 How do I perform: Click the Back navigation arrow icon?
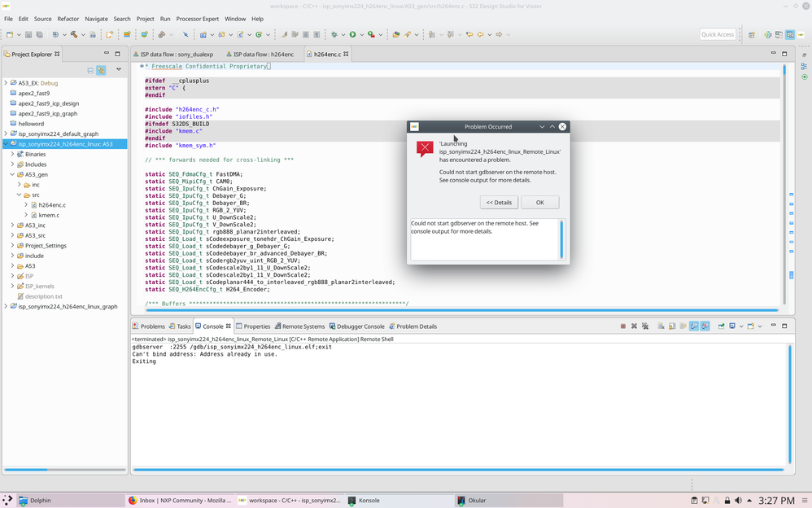(481, 35)
